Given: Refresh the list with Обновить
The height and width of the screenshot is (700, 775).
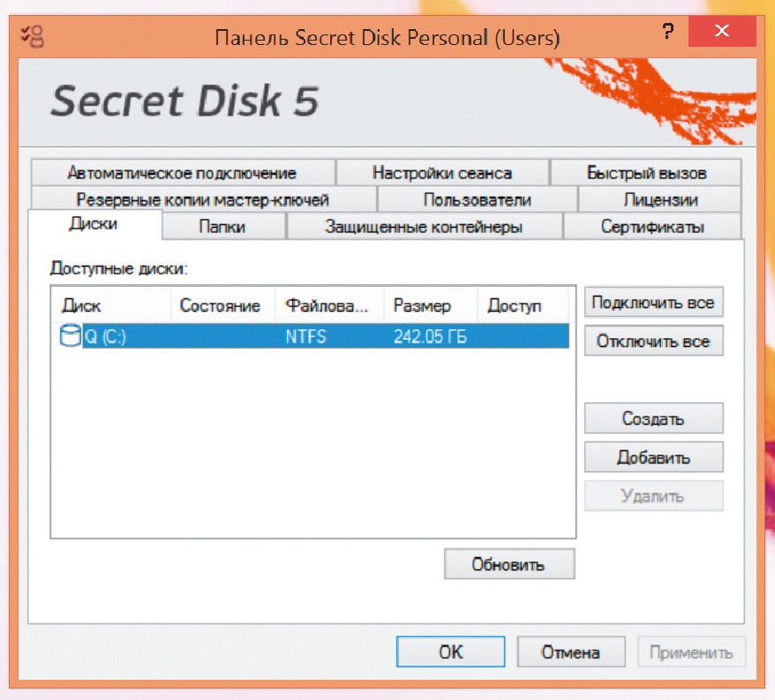Looking at the screenshot, I should click(508, 564).
